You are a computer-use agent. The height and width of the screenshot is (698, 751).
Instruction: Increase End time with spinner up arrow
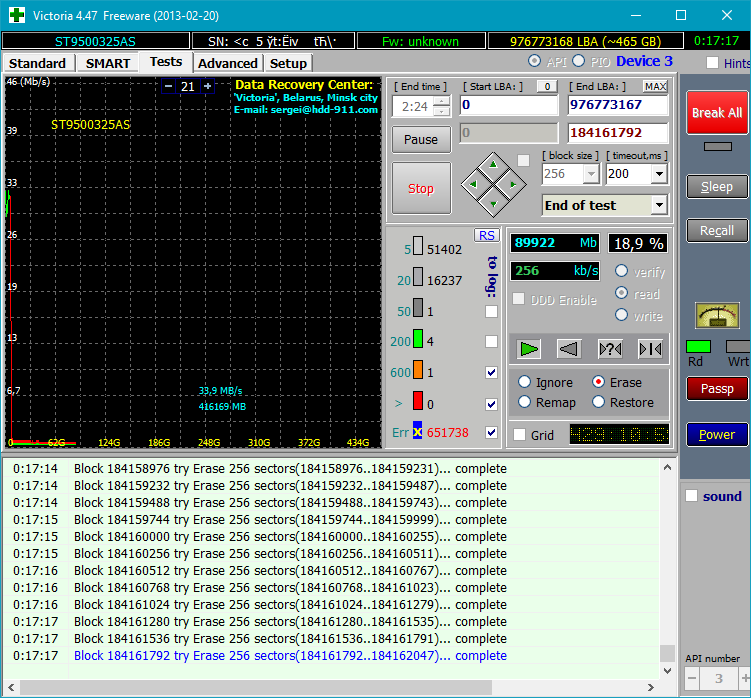click(441, 100)
